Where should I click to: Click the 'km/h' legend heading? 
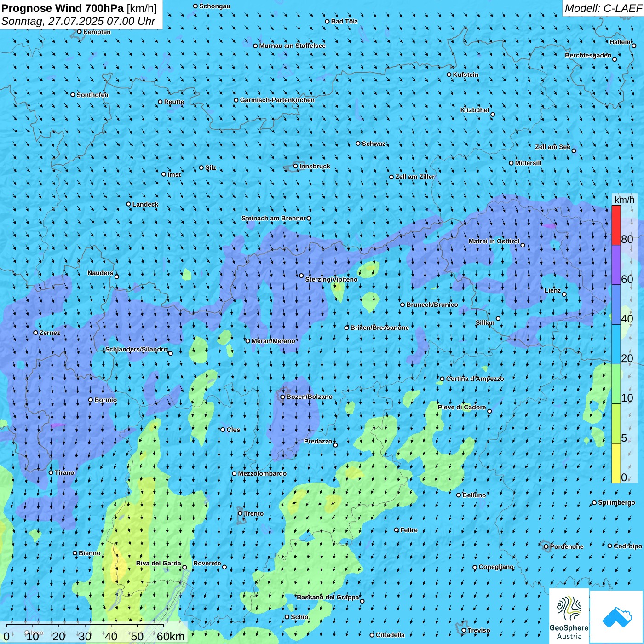624,200
